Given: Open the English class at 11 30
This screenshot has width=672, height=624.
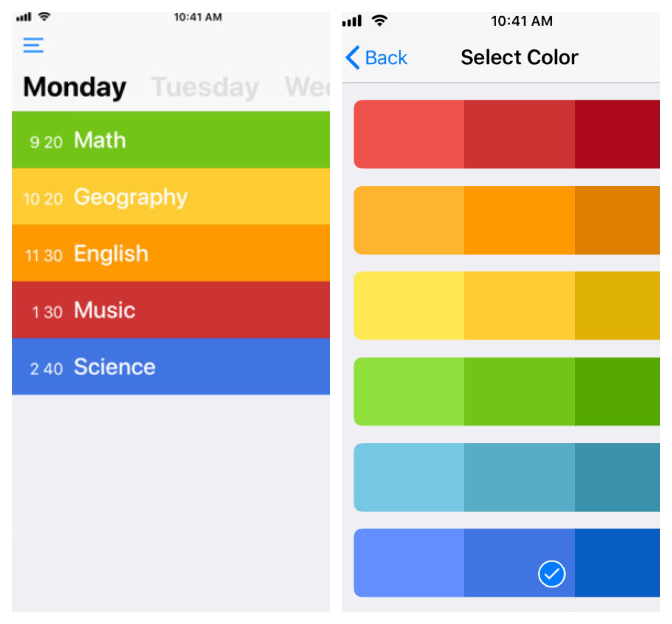Looking at the screenshot, I should point(171,253).
